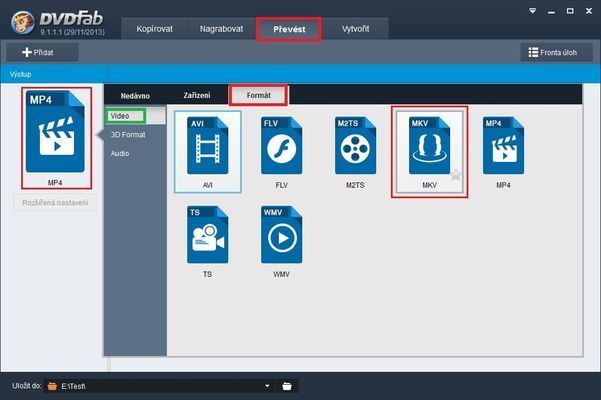Pick the M2TS format icon
The width and height of the screenshot is (601, 400).
(x=355, y=146)
